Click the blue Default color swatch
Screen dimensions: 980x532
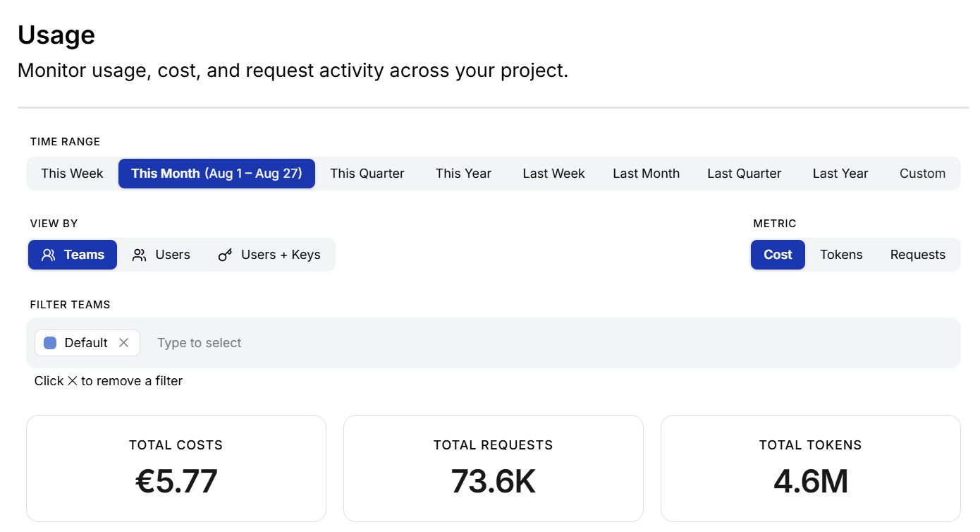[50, 343]
